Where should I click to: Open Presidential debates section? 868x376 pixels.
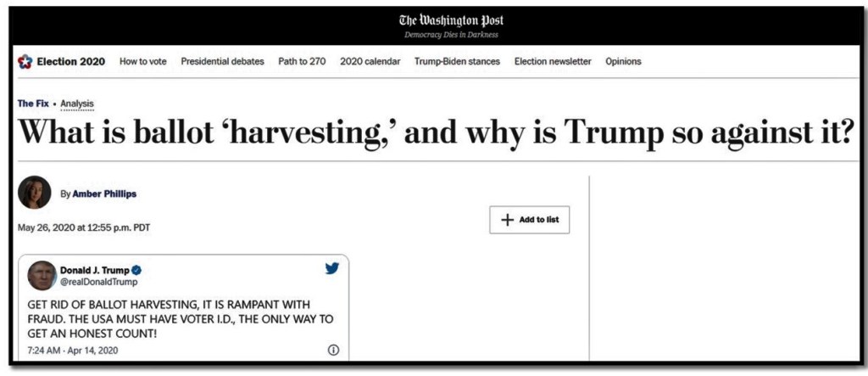[222, 61]
